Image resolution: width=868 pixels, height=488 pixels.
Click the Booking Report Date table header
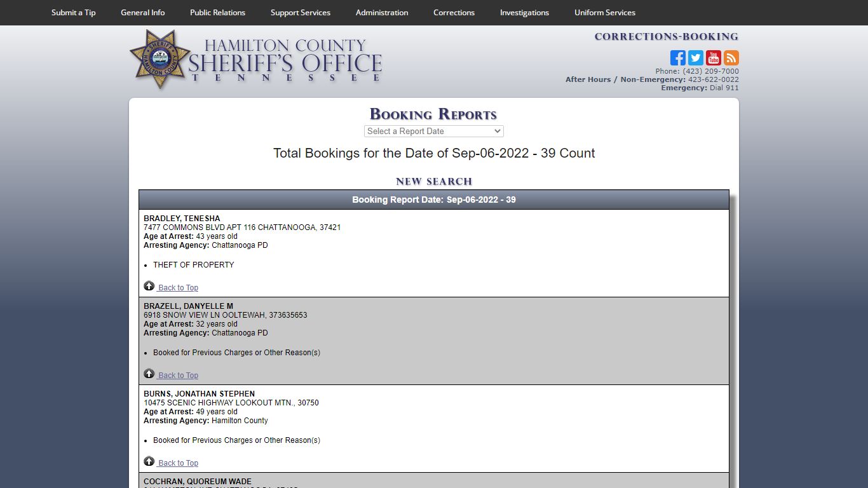coord(434,200)
